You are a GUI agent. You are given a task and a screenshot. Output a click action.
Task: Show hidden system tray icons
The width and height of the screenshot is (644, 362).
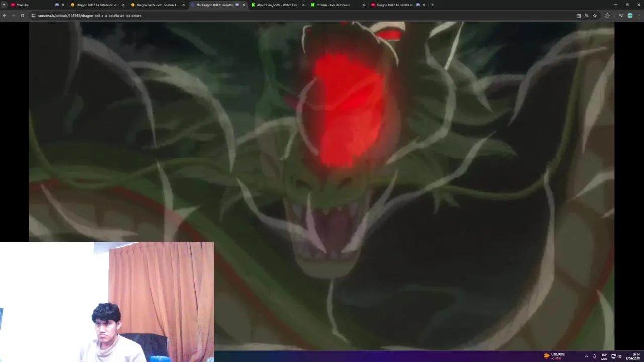586,356
